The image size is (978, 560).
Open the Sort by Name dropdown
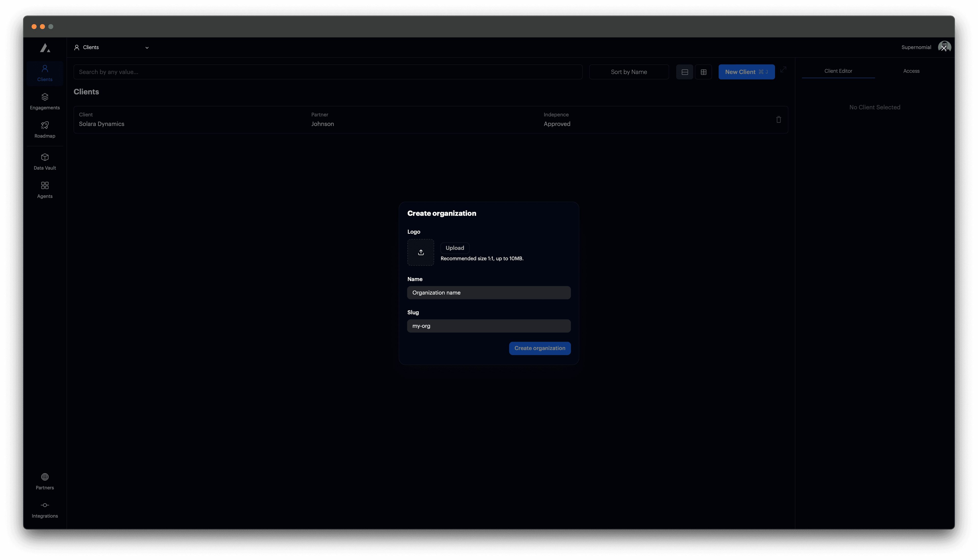click(x=629, y=72)
